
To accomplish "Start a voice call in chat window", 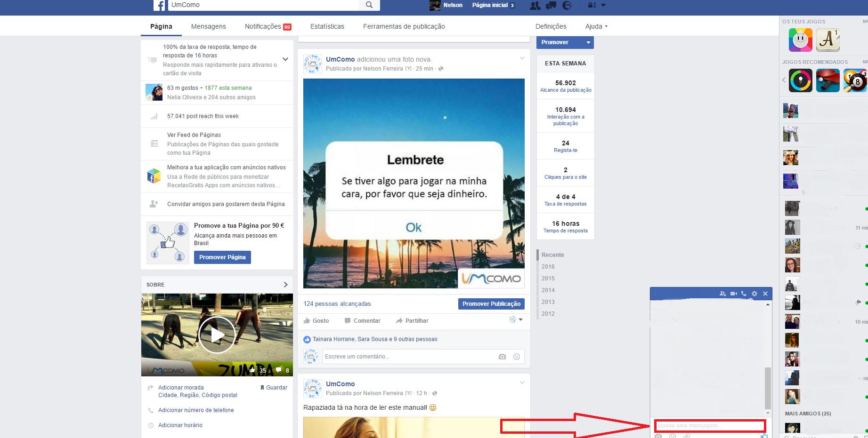I will click(744, 294).
